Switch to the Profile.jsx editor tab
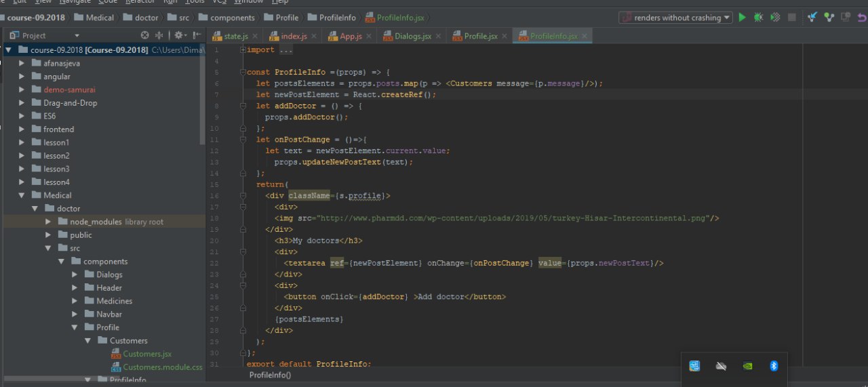Viewport: 868px width, 387px height. click(x=480, y=36)
